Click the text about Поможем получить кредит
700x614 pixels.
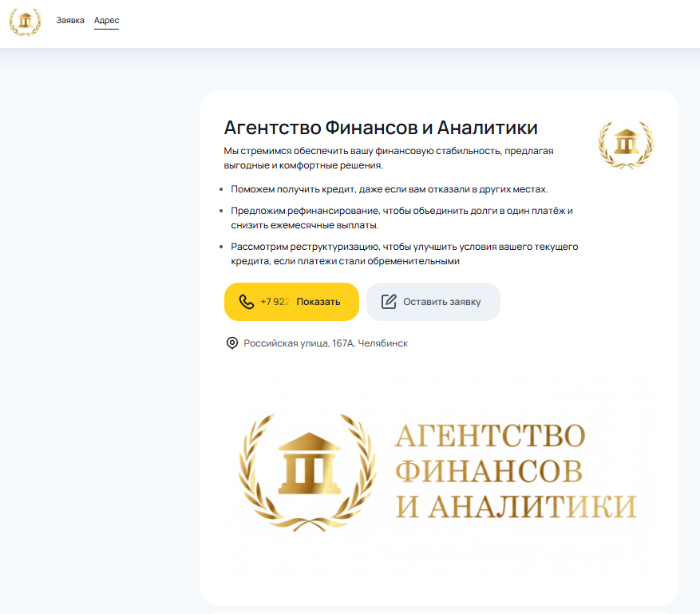point(389,189)
